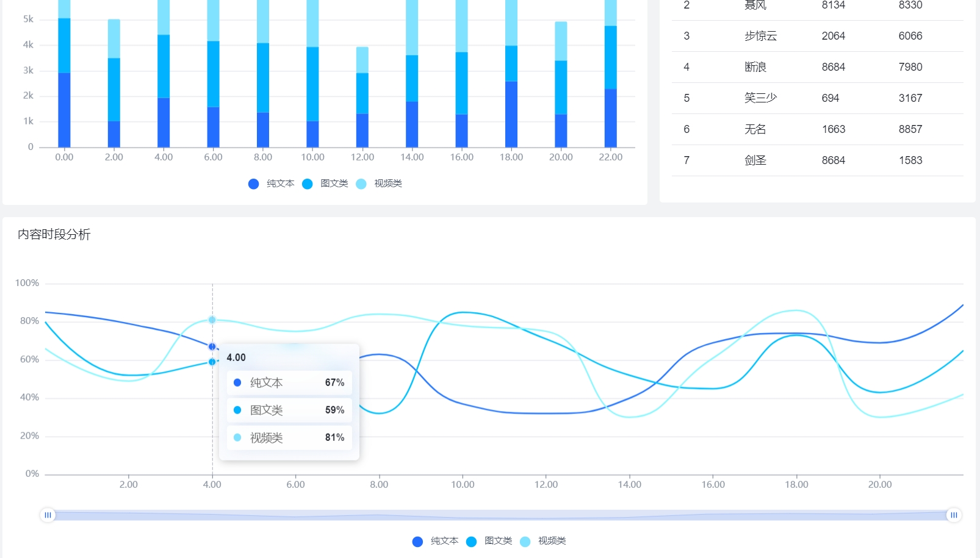Click the 纯文本 data point at 4.00
Image resolution: width=980 pixels, height=558 pixels.
(x=212, y=346)
